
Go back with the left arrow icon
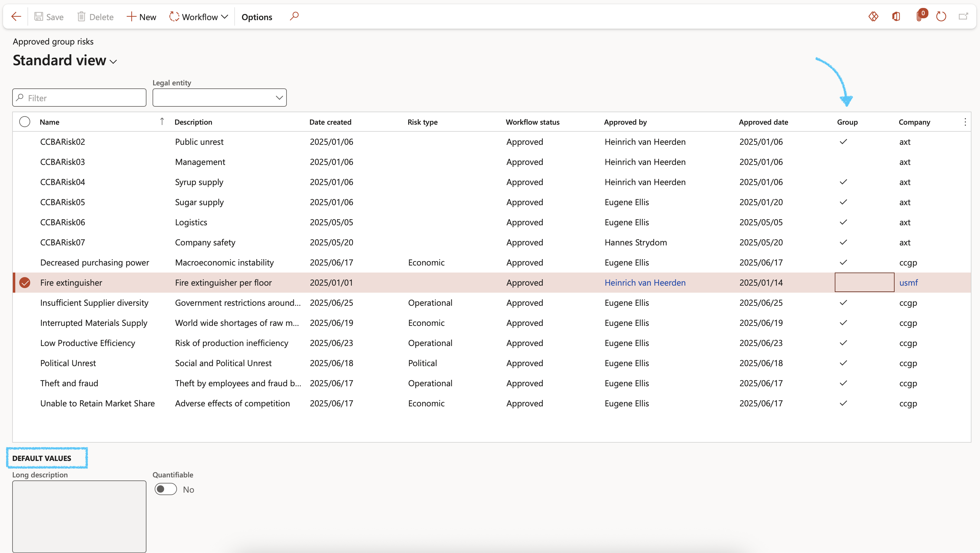pos(16,17)
